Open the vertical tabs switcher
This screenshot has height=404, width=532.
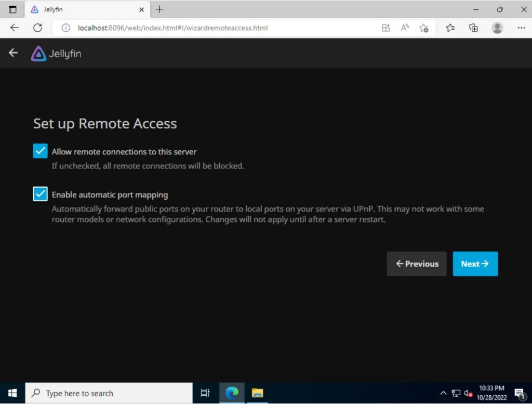pos(11,9)
